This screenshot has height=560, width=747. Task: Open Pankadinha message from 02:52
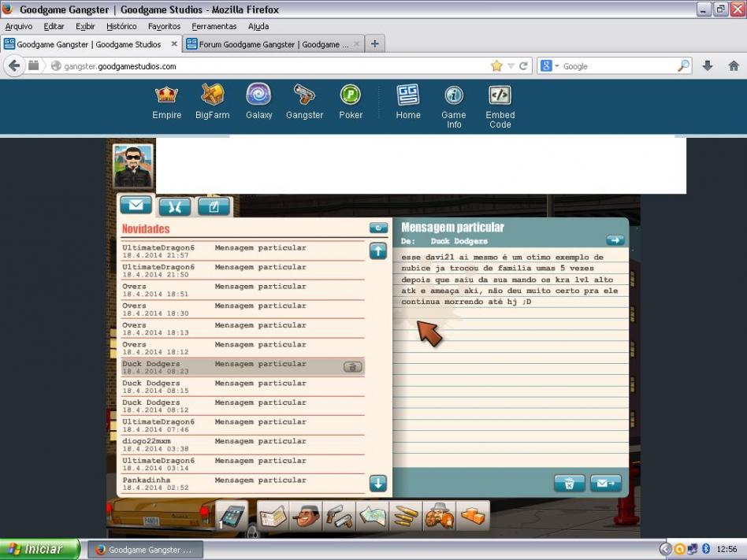(243, 484)
